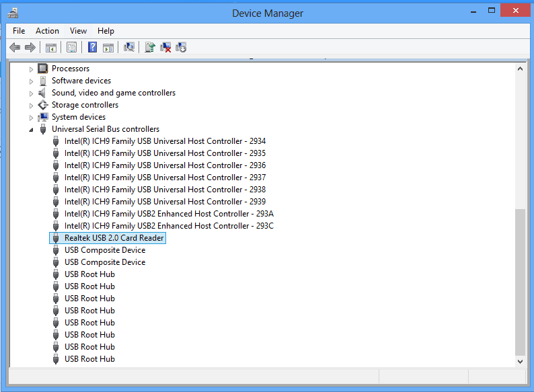Click the Update Driver Software toolbar icon

point(149,47)
